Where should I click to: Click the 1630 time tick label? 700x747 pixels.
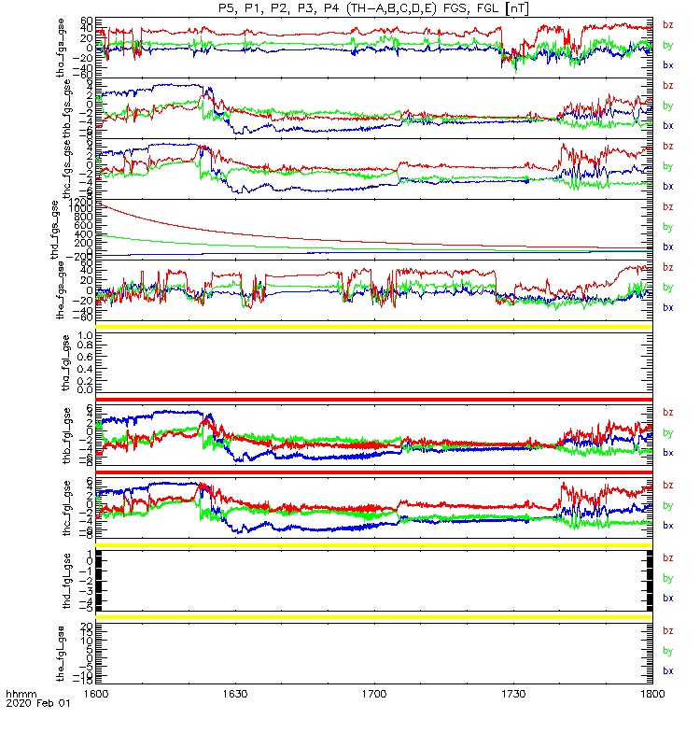click(235, 694)
